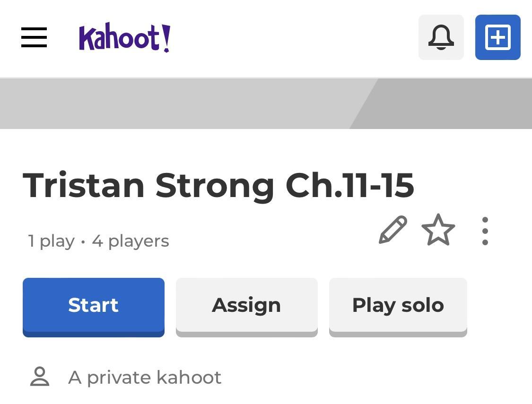Favorite this kahoot with the star
Viewport: 532px width, 404px height.
click(438, 231)
